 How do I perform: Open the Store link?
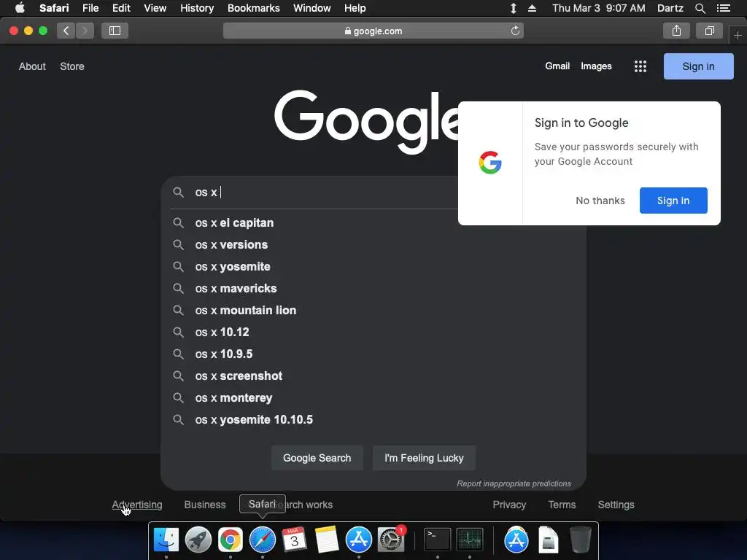72,66
